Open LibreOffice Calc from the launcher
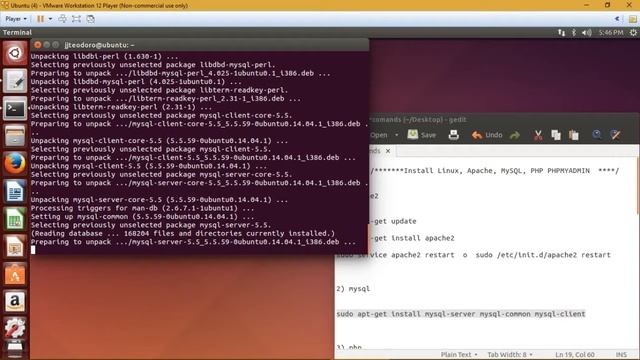 (x=15, y=219)
